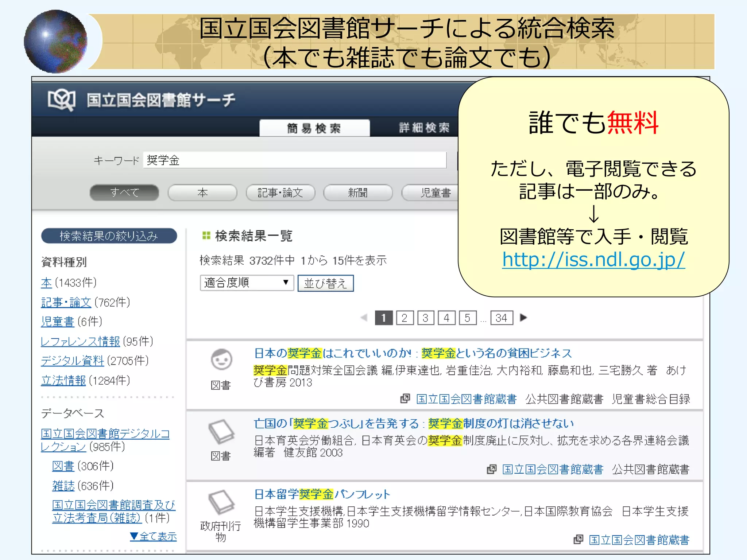Click 児童書総合目録 text in first result

click(x=651, y=399)
